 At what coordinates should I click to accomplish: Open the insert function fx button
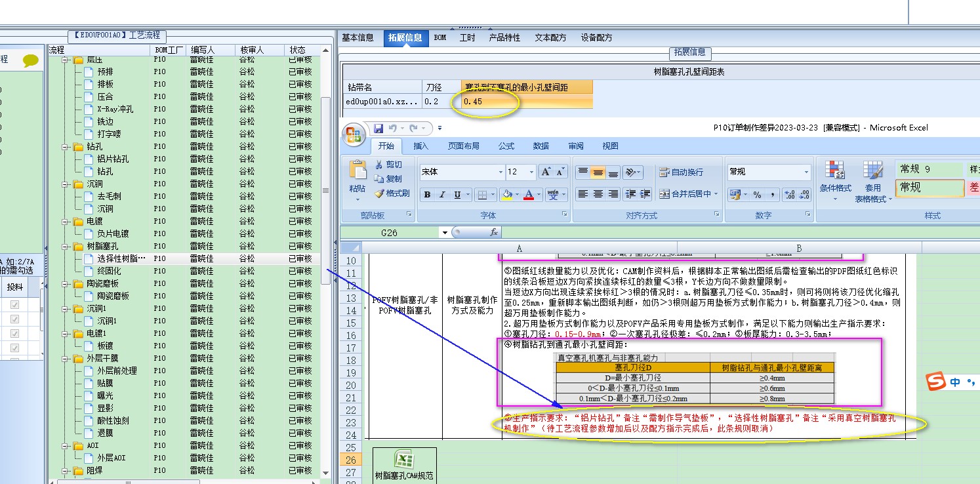click(494, 233)
